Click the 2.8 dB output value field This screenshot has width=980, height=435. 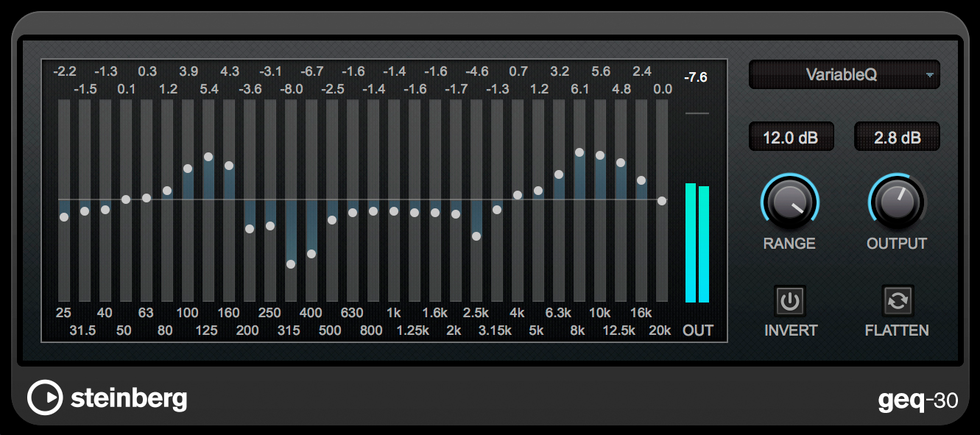[897, 137]
